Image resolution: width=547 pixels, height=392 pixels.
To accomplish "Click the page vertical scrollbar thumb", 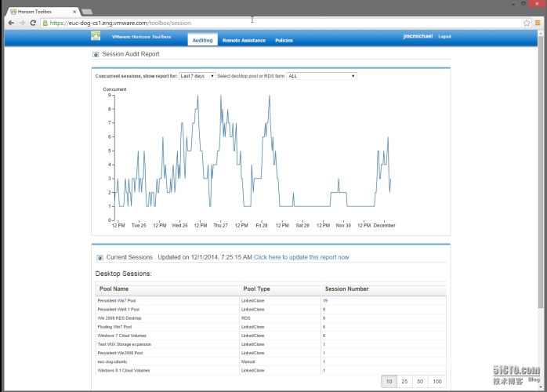I will point(541,171).
